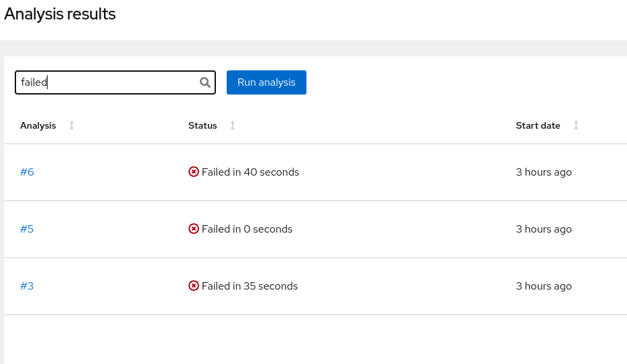627x364 pixels.
Task: Focus the search field containing "failed"
Action: point(107,82)
